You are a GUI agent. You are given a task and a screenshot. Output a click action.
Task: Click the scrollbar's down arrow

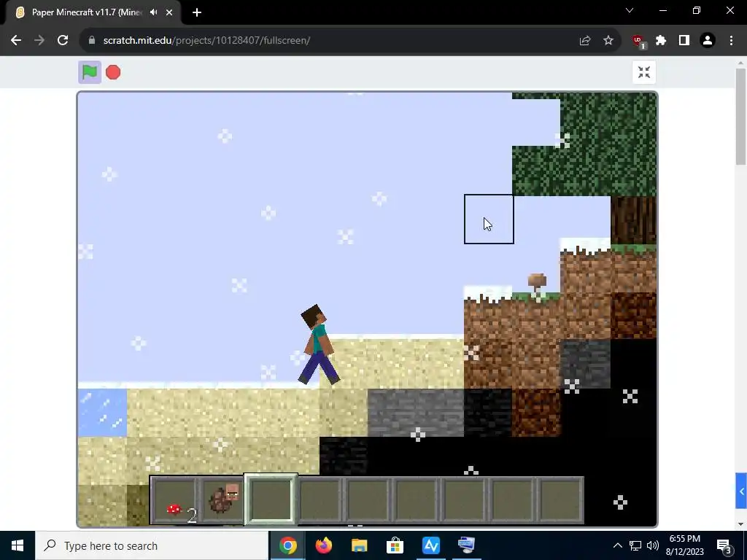(x=741, y=524)
